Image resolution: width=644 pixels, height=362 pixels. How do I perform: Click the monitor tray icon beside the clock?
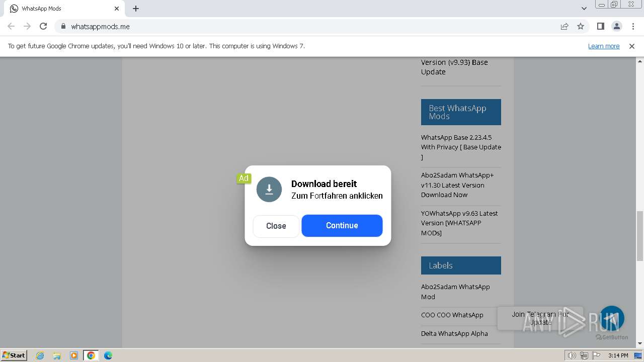click(x=638, y=355)
